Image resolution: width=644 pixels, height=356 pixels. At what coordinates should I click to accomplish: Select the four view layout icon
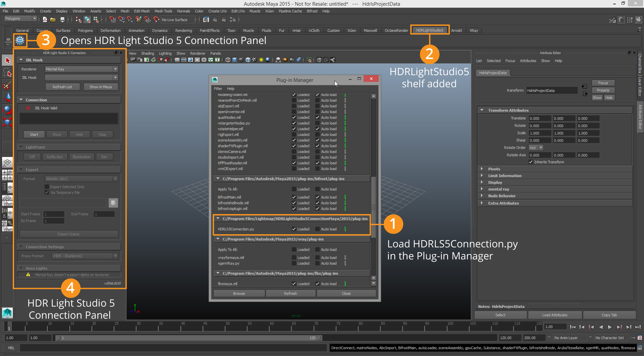7,175
